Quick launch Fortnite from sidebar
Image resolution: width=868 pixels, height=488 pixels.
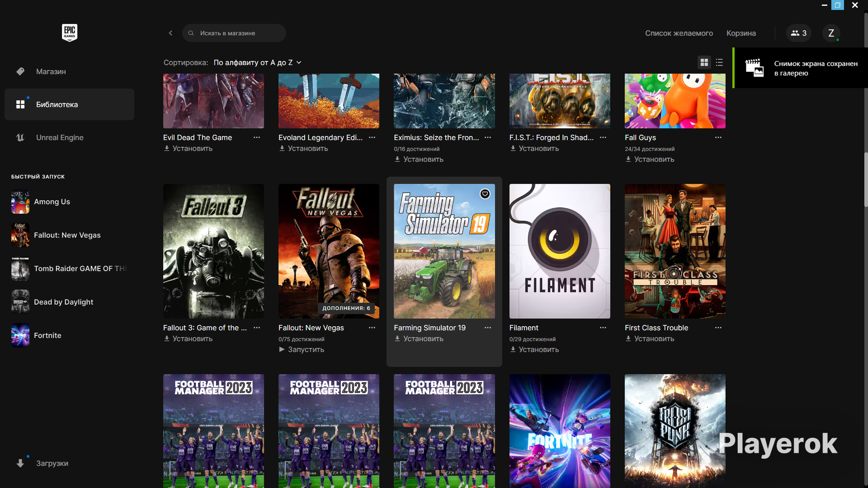click(69, 335)
